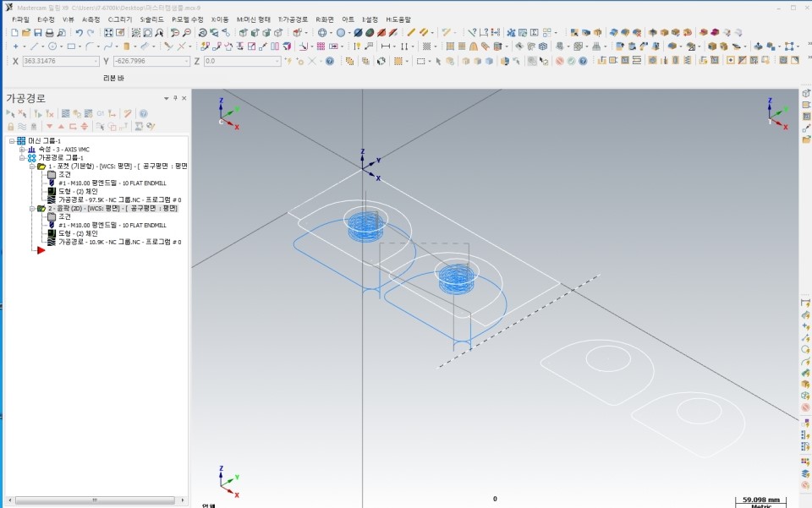The height and width of the screenshot is (508, 812).
Task: Collapse operation 1 - 포켓 (기본형)
Action: coord(31,166)
